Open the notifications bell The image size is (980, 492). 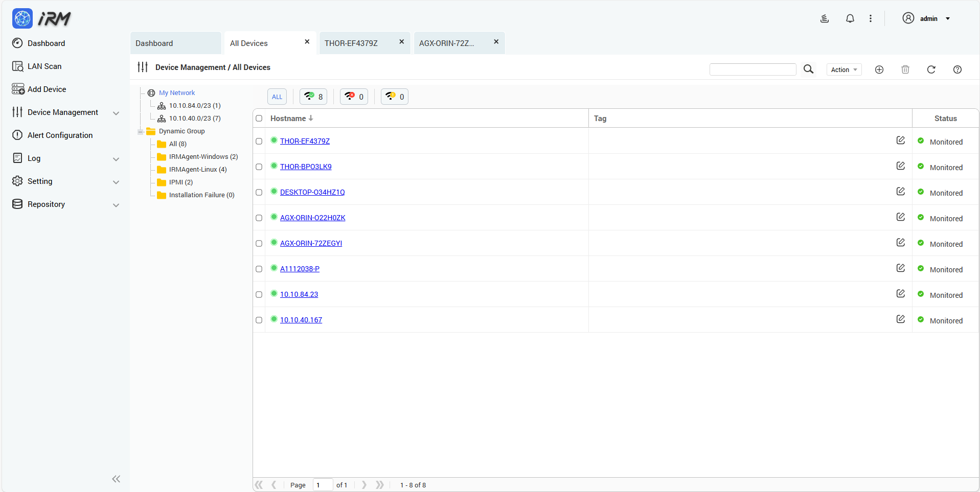(850, 18)
